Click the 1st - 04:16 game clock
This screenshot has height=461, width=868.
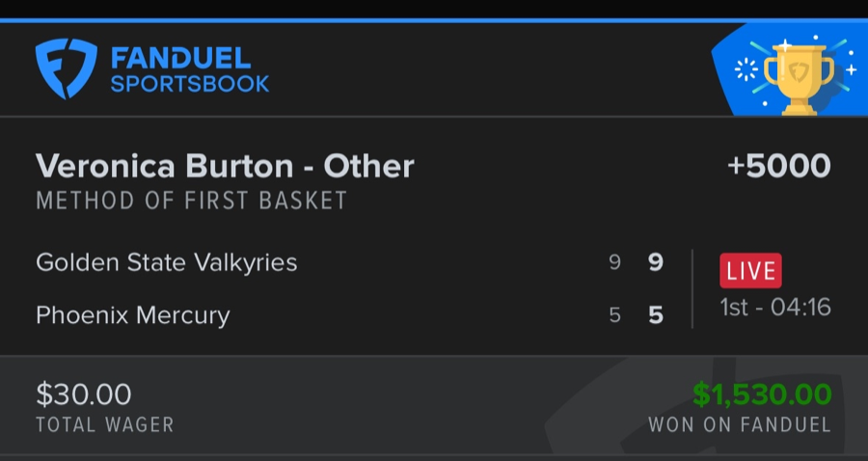775,309
